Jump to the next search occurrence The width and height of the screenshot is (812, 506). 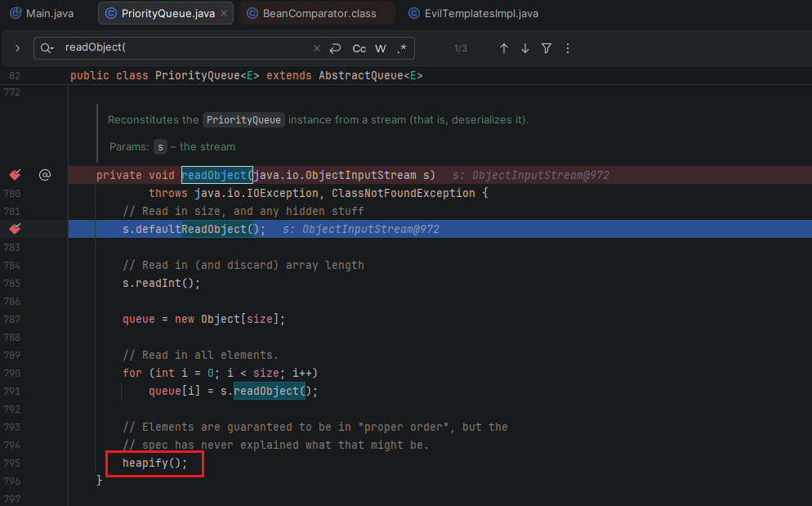525,48
